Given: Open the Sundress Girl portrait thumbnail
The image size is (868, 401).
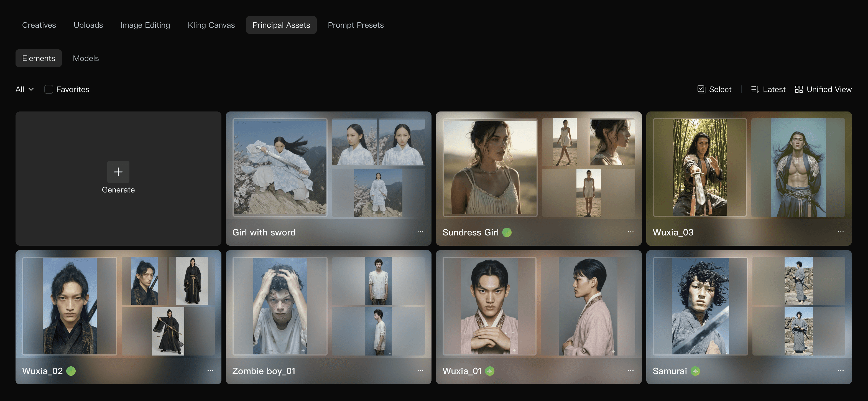Looking at the screenshot, I should click(x=490, y=167).
